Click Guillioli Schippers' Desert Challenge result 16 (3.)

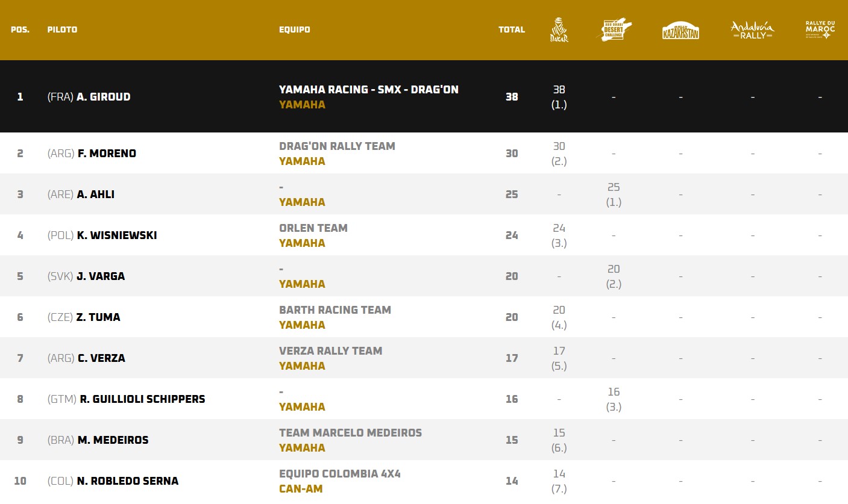coord(614,399)
